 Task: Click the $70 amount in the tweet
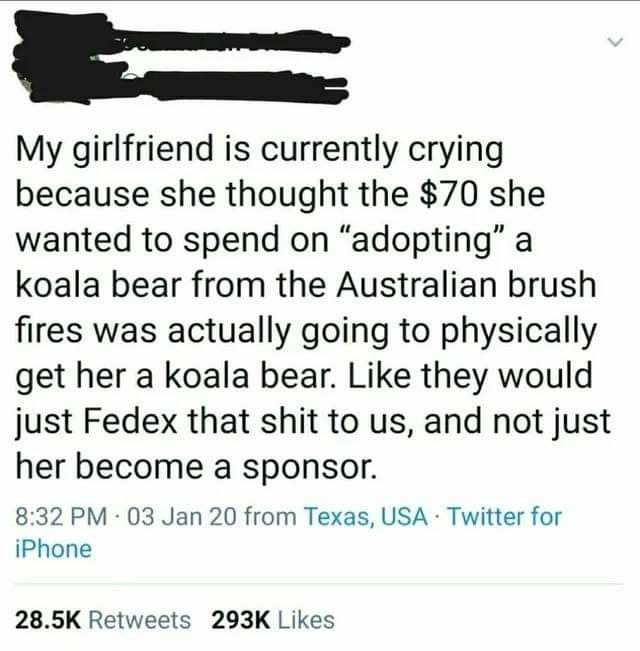[449, 195]
